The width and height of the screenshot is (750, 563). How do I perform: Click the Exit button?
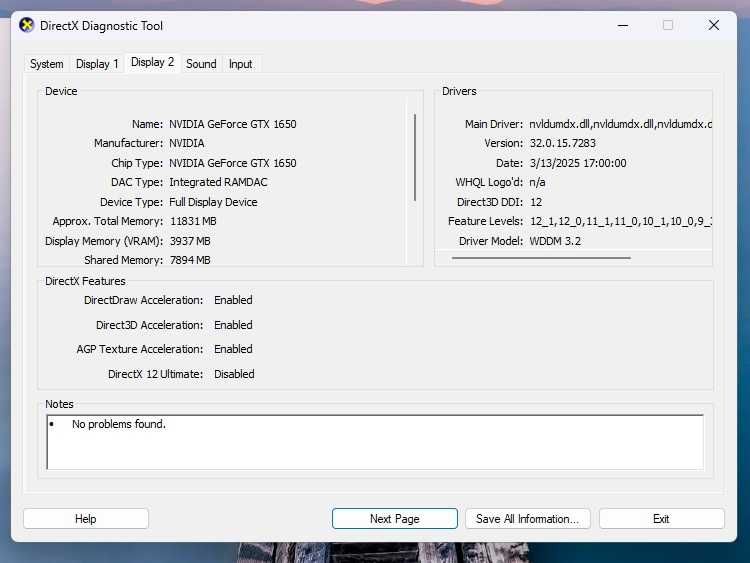point(662,519)
